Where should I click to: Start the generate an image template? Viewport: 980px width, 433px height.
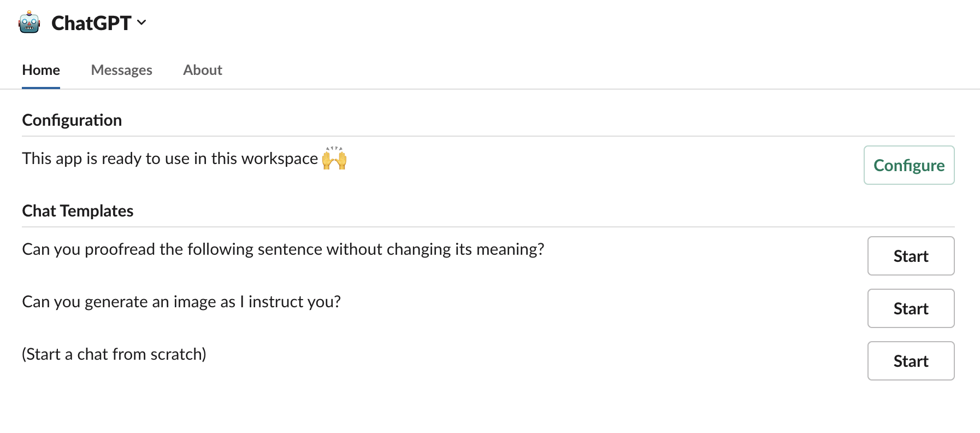pyautogui.click(x=910, y=308)
